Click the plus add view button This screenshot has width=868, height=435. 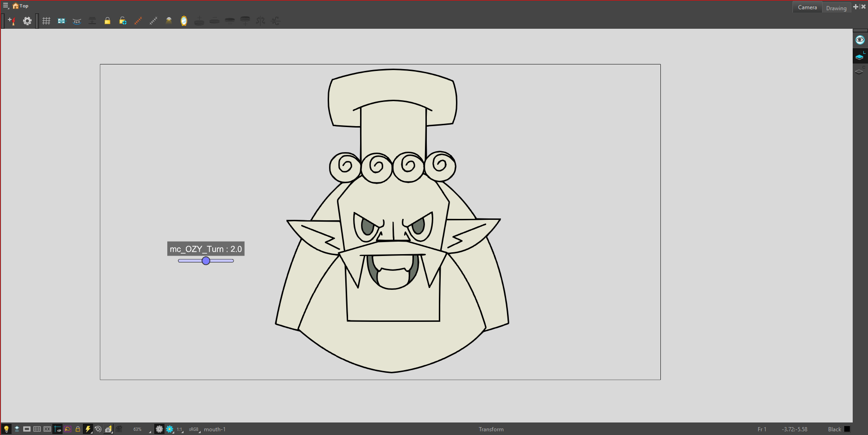click(856, 6)
